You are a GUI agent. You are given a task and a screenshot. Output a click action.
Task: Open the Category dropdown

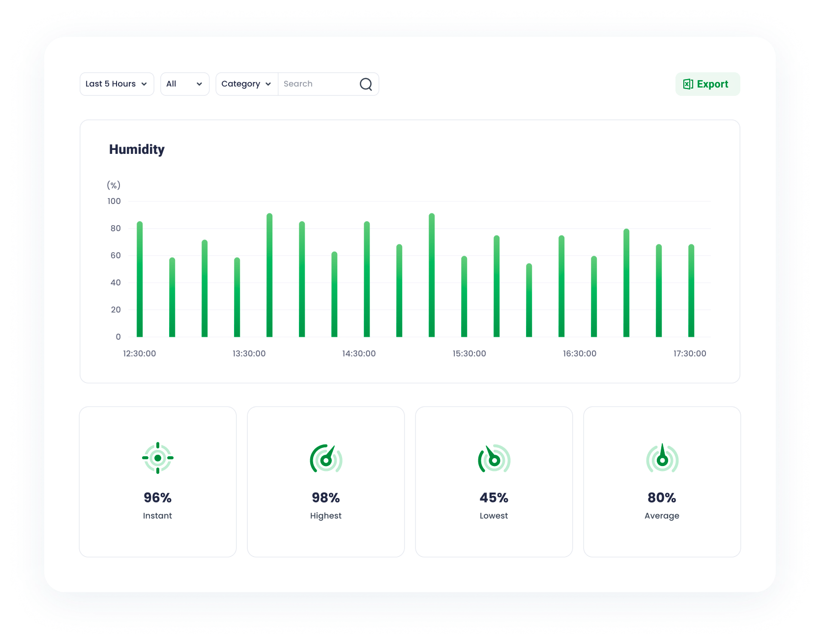[x=246, y=84]
